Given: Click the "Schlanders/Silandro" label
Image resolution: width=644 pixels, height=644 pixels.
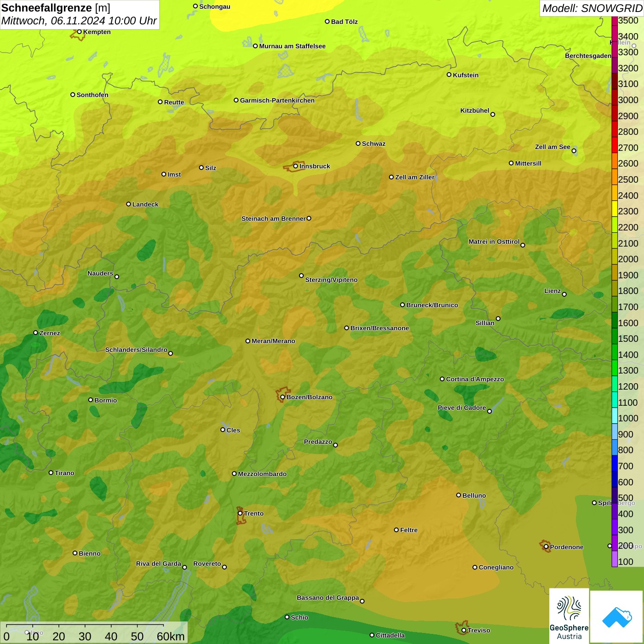Looking at the screenshot, I should pos(136,350).
